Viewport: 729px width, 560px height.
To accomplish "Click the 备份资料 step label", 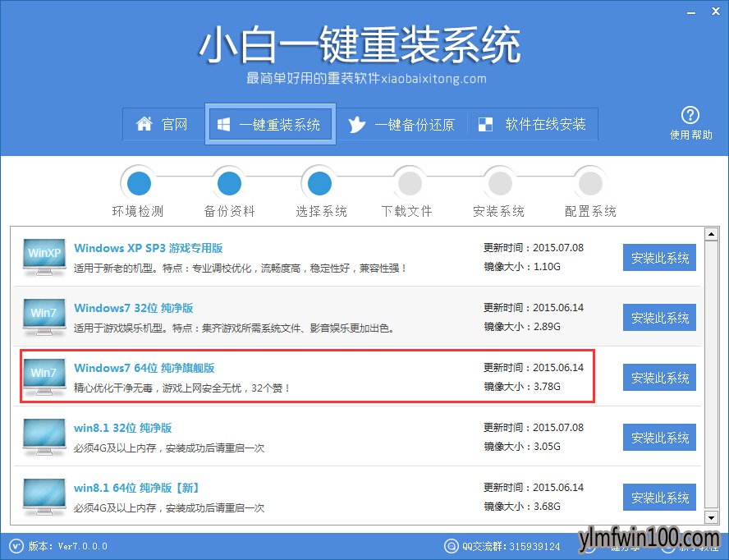I will click(x=230, y=212).
